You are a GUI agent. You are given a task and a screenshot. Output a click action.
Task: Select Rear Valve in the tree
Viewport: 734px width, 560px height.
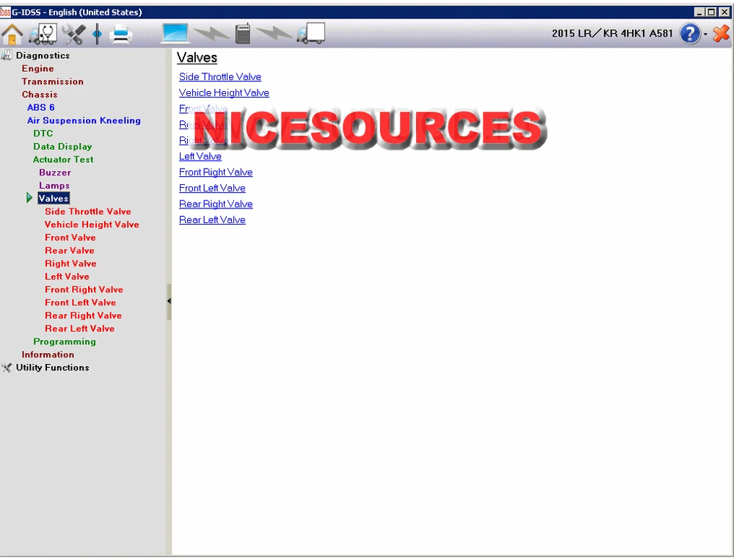click(69, 250)
